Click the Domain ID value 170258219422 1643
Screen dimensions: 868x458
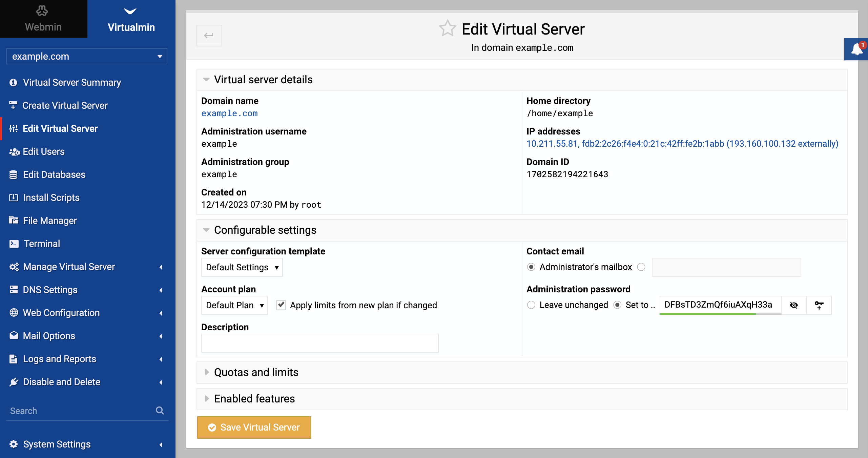567,174
